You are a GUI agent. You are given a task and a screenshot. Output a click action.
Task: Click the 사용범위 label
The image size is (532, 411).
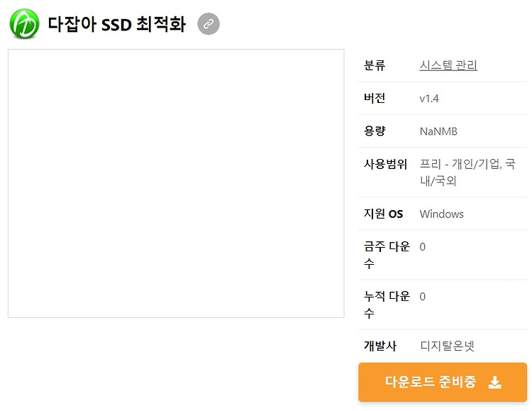pos(385,164)
